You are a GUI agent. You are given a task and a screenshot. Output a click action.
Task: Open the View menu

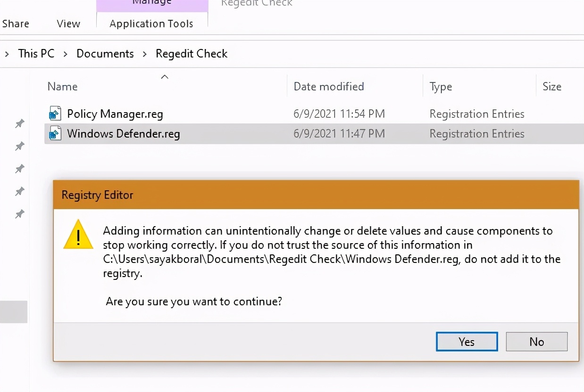click(x=68, y=24)
